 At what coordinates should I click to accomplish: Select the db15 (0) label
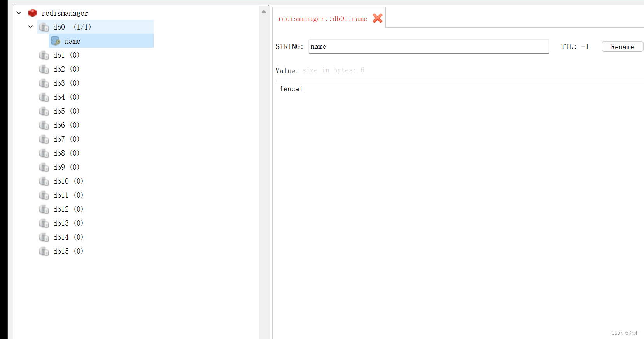pyautogui.click(x=68, y=251)
